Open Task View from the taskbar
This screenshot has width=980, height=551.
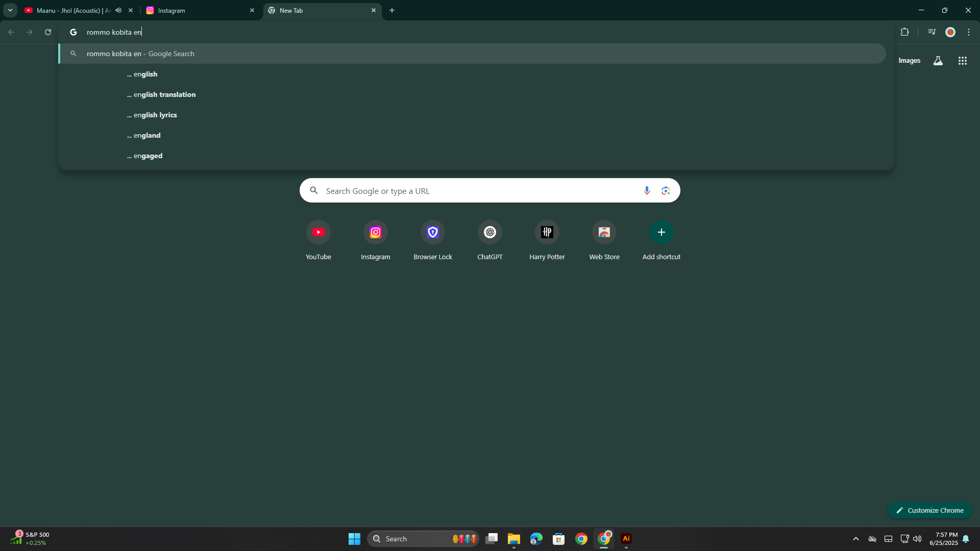(492, 539)
